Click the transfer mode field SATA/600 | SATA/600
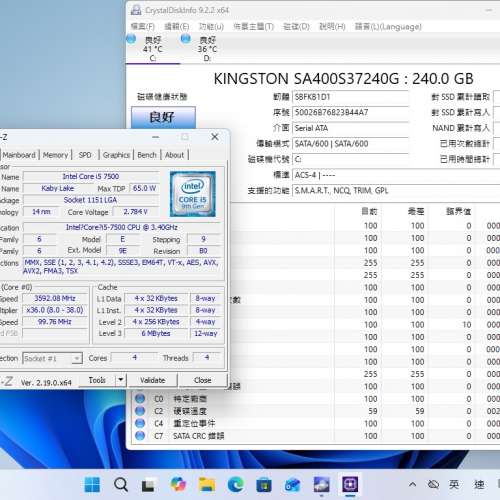500x500 pixels. tap(350, 144)
